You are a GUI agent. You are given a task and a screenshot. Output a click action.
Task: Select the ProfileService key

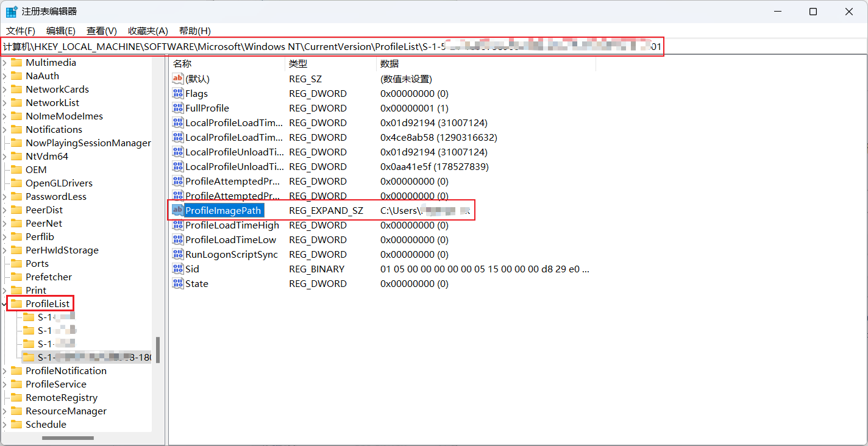click(56, 384)
